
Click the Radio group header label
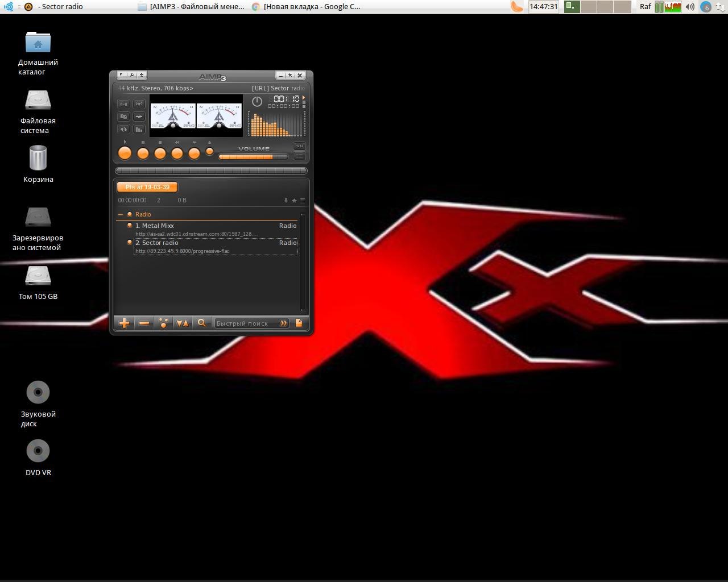[143, 214]
